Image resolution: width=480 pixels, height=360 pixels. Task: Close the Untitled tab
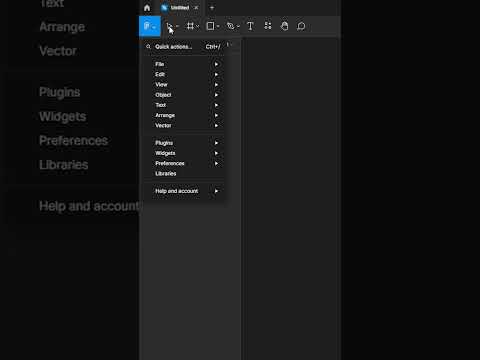click(196, 8)
